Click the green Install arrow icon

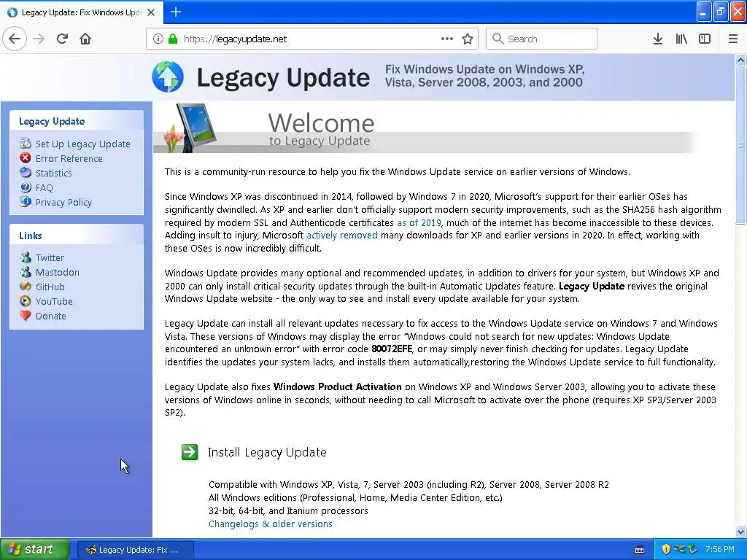(190, 452)
